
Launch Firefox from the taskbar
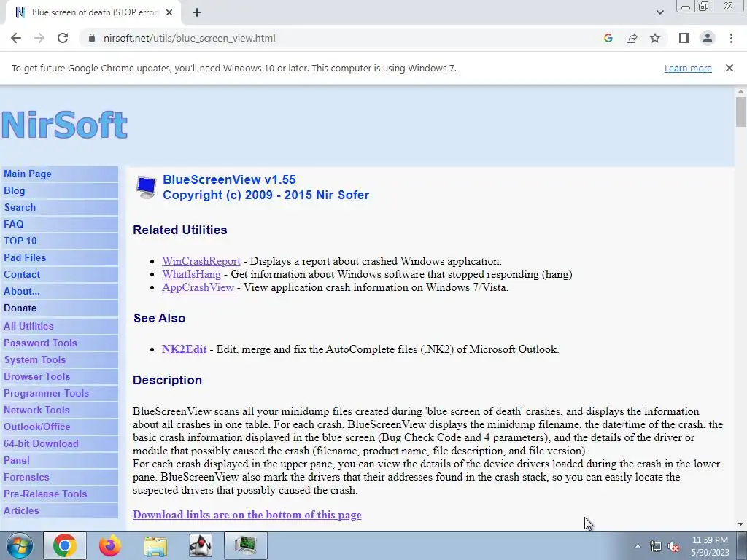[x=110, y=545]
